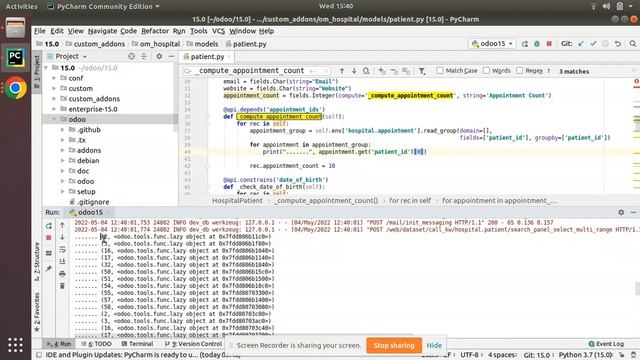The width and height of the screenshot is (640, 360).
Task: Update project with Git arrow icon
Action: coord(581,44)
